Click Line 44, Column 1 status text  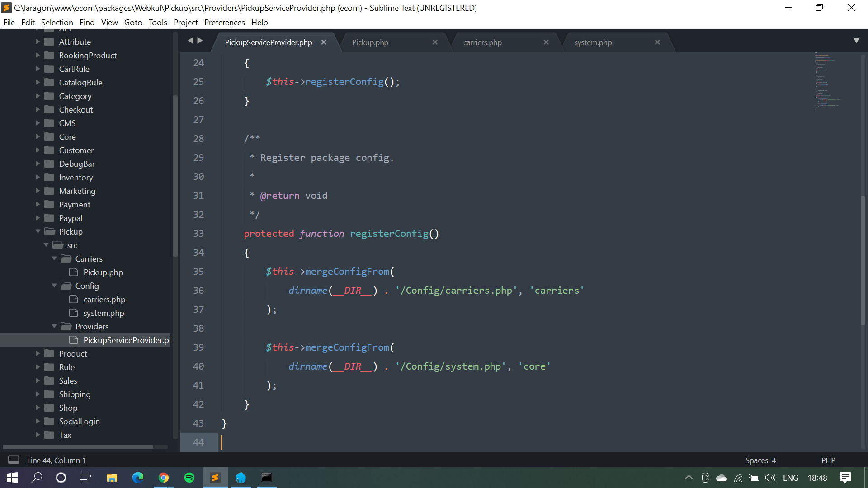click(57, 460)
